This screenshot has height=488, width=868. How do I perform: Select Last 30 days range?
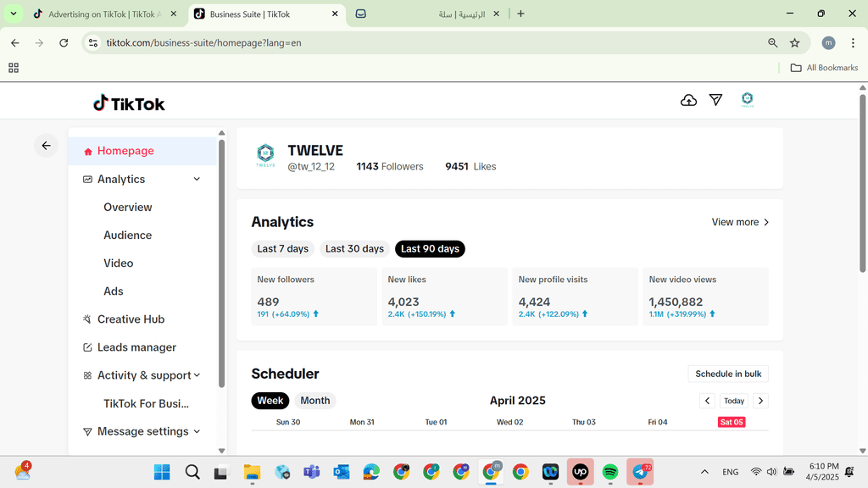(x=354, y=249)
